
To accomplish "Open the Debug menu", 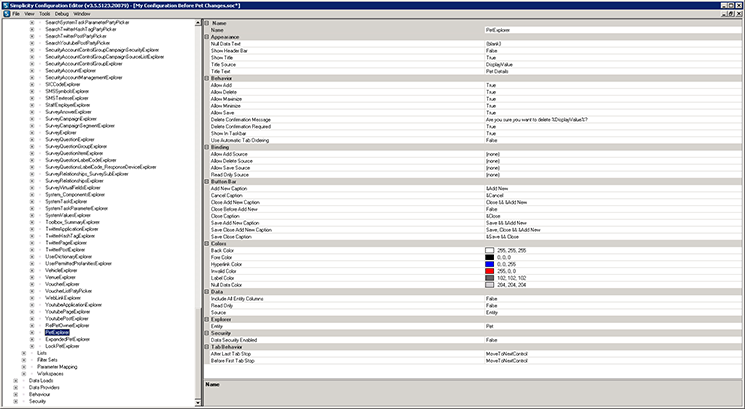I will (x=62, y=14).
